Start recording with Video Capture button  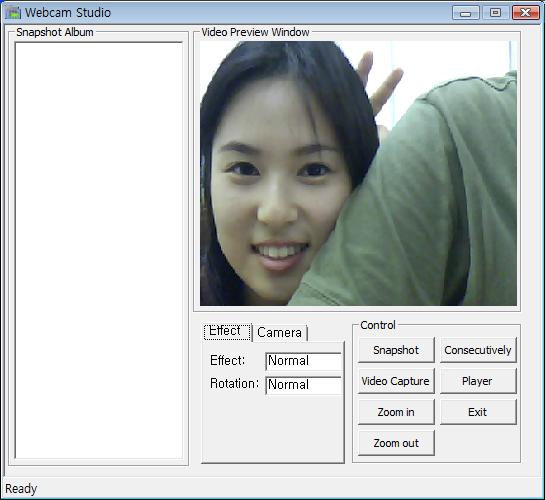click(396, 381)
